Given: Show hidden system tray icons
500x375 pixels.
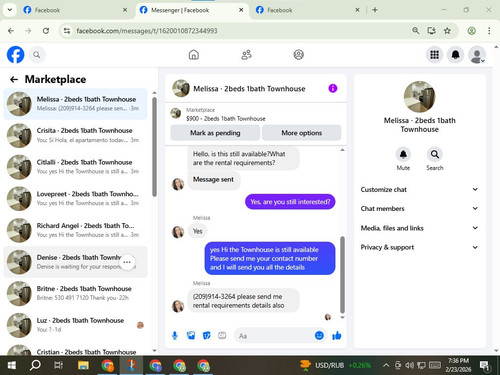Looking at the screenshot, I should (x=386, y=365).
